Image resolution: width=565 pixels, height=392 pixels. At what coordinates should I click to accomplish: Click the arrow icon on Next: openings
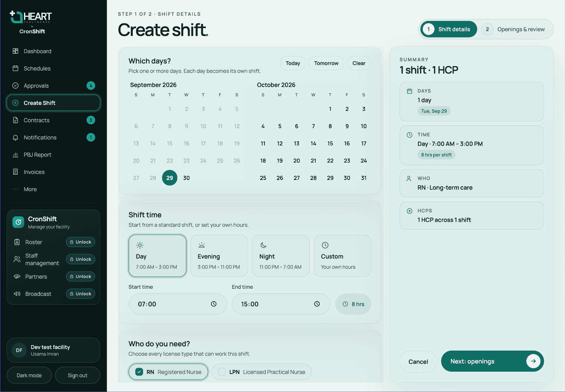pos(533,361)
